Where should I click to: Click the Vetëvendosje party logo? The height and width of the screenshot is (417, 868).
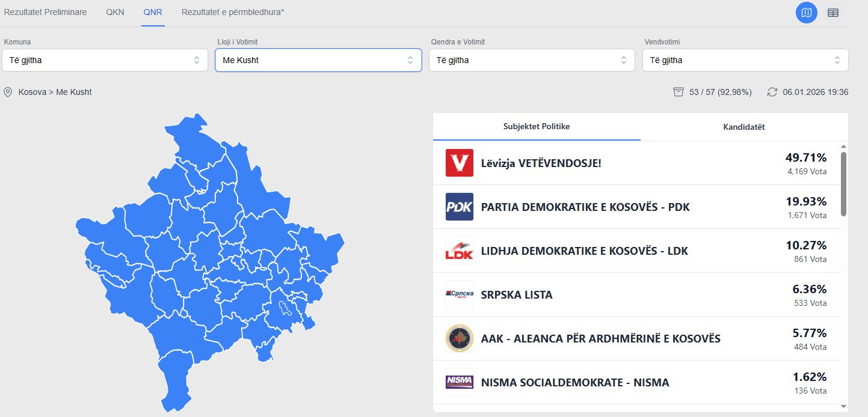460,163
